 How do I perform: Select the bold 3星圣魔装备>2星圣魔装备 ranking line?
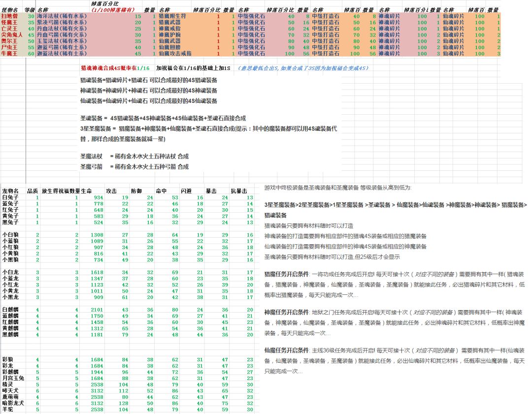tap(396, 205)
